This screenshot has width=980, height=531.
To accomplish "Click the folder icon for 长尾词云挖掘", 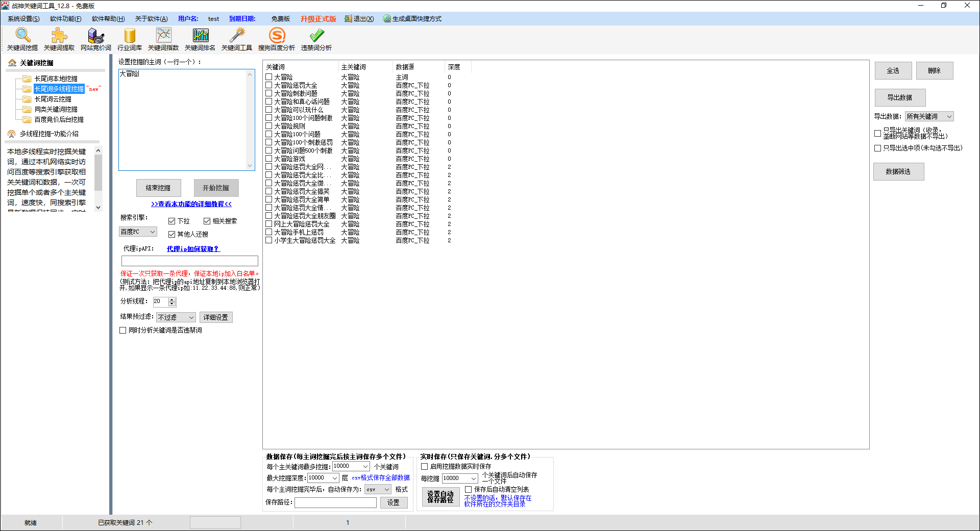I will click(27, 99).
